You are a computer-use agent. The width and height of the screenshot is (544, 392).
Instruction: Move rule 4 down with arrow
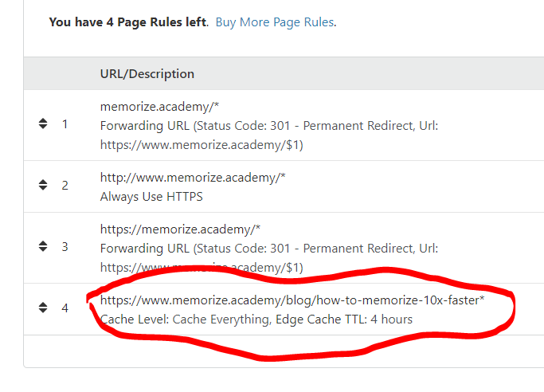[x=43, y=311]
